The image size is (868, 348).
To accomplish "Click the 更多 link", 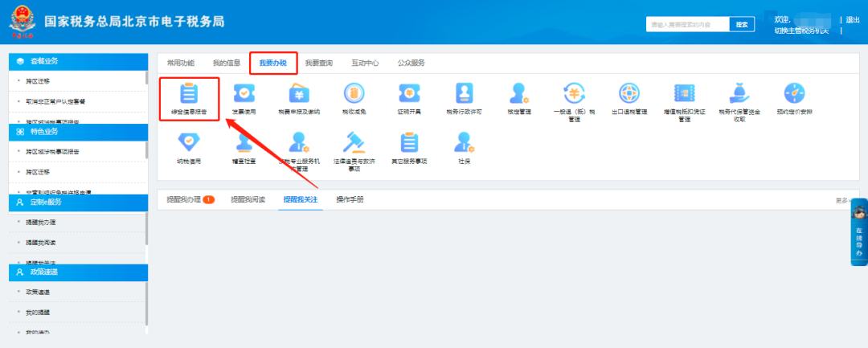I will [x=841, y=201].
